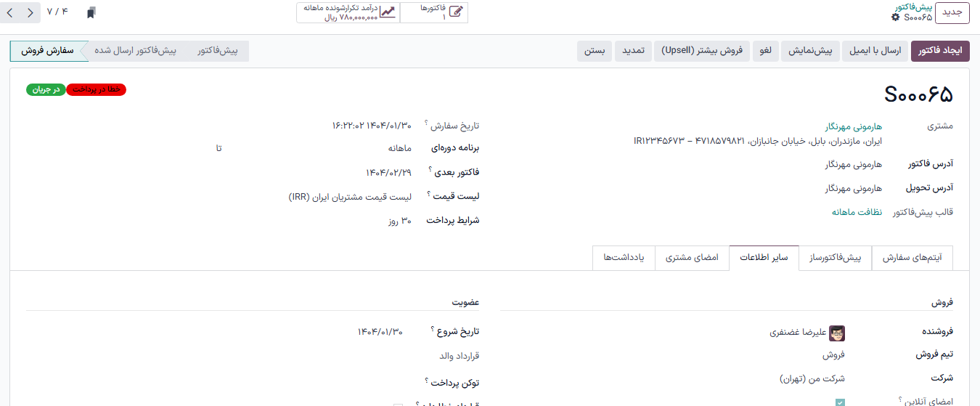
Task: Click the gear icon next to S00065
Action: 895,17
